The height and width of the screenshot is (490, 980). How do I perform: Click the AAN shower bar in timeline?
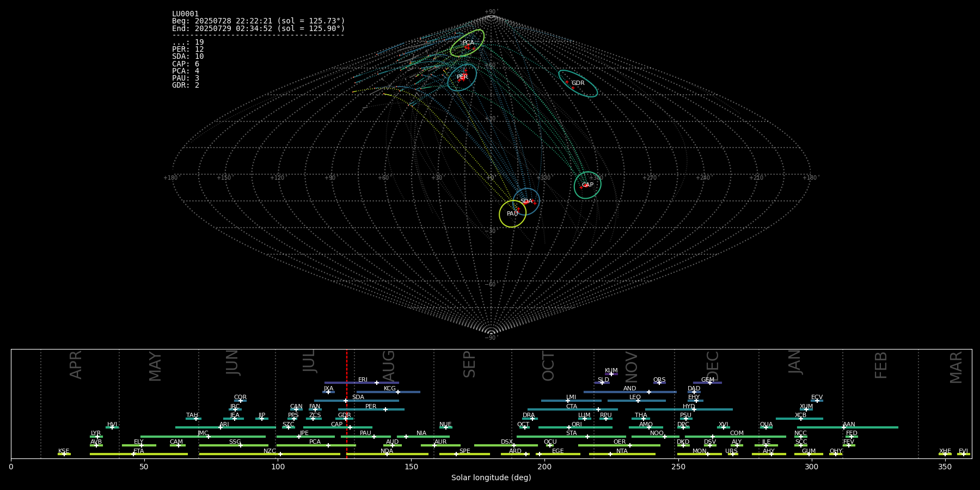tap(848, 427)
